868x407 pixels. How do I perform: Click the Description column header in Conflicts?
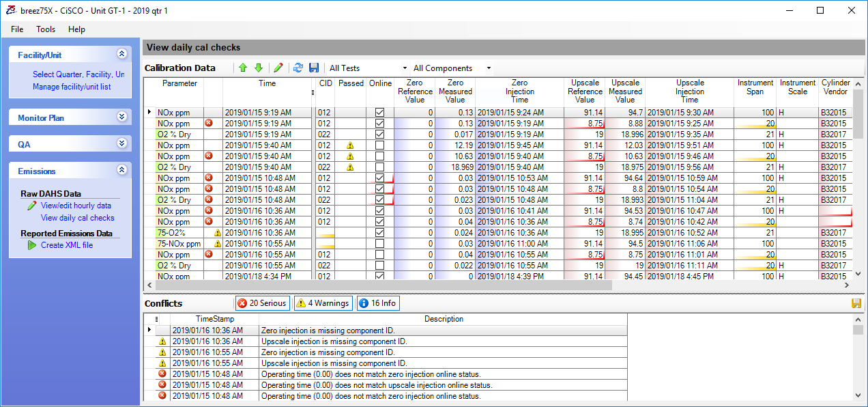pyautogui.click(x=444, y=319)
